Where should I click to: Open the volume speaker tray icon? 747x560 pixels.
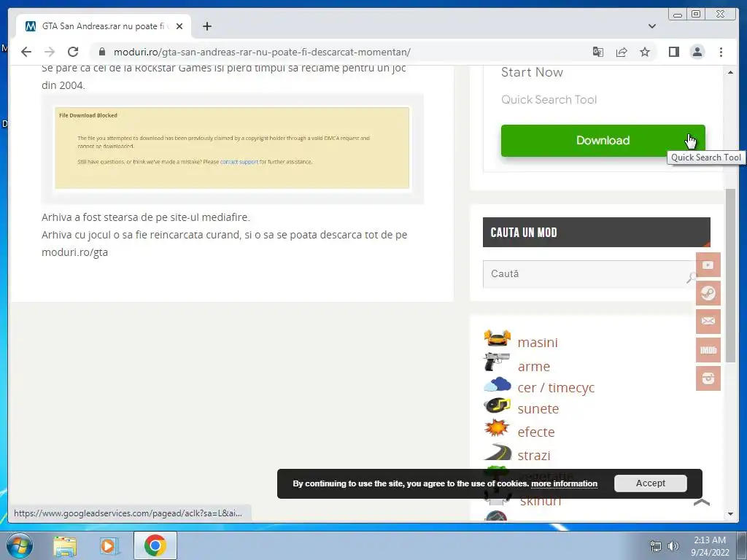point(673,546)
